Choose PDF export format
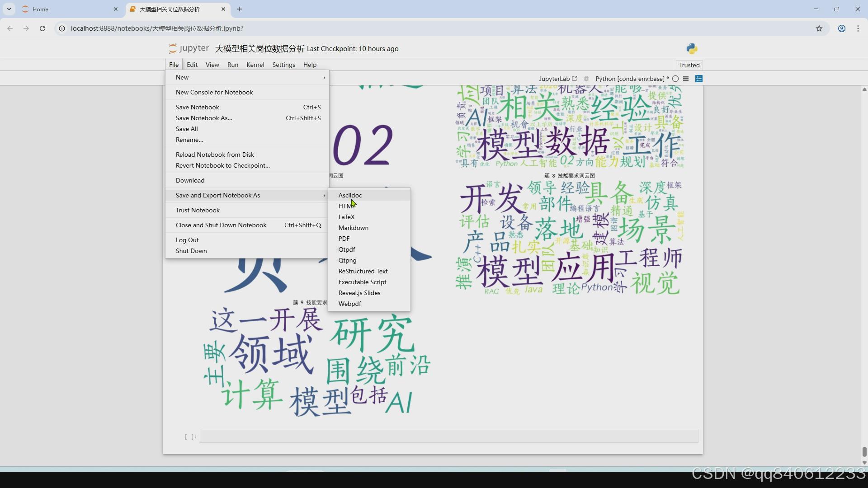This screenshot has height=488, width=868. tap(344, 239)
